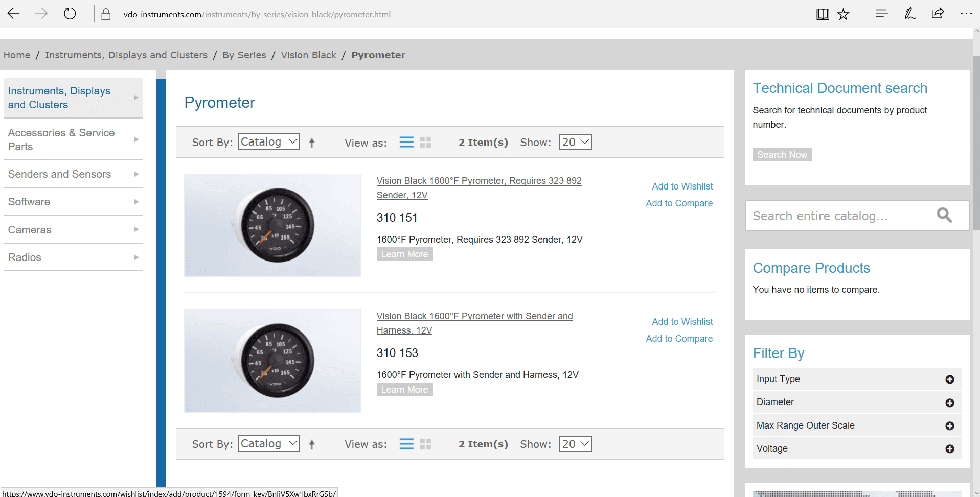Viewport: 980px width, 497px height.
Task: Open bottom Sort By Catalog dropdown
Action: point(269,443)
